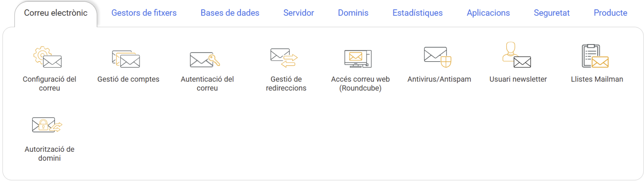Viewport: 644px width, 181px height.
Task: Click the Gestió de comptes envelopes icon
Action: 126,59
